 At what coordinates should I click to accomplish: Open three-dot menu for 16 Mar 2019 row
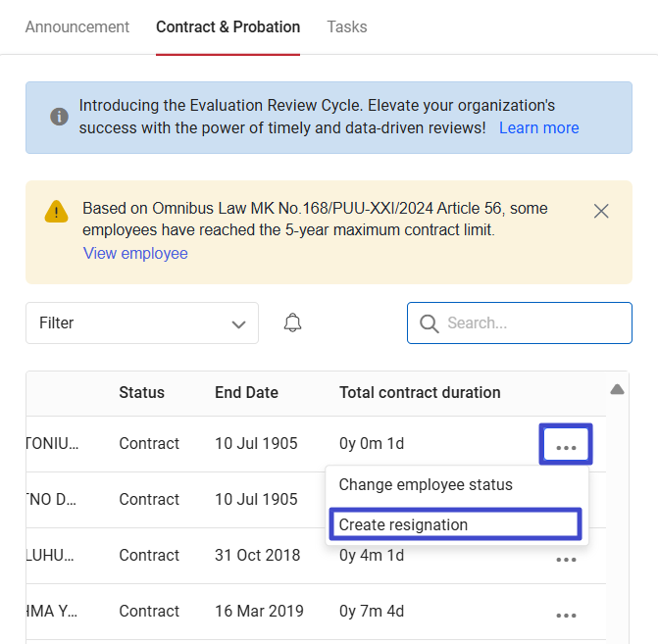tap(566, 615)
